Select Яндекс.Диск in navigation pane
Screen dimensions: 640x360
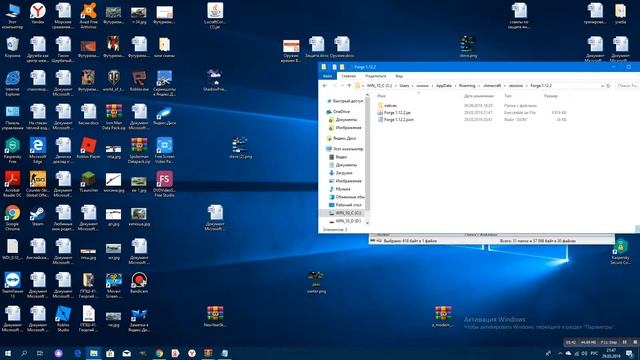(x=342, y=138)
